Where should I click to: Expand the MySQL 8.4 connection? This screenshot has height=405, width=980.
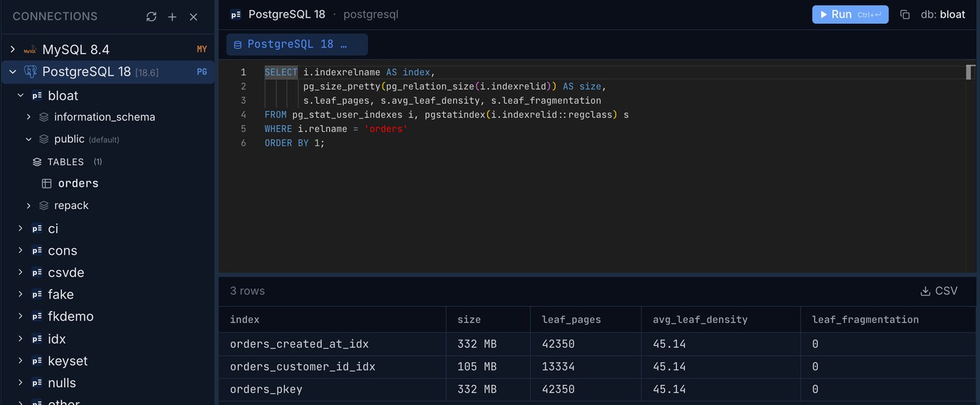12,50
